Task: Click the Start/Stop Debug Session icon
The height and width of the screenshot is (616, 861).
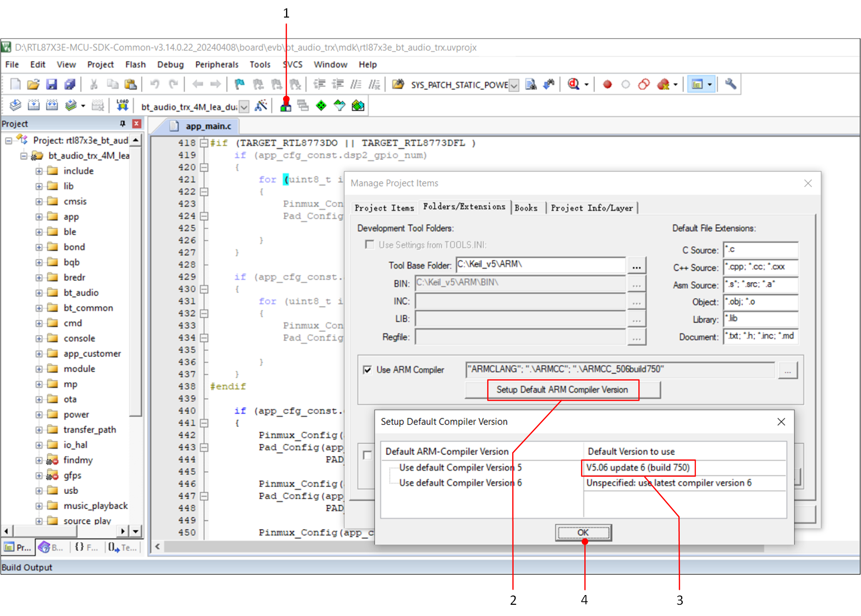Action: tap(574, 84)
